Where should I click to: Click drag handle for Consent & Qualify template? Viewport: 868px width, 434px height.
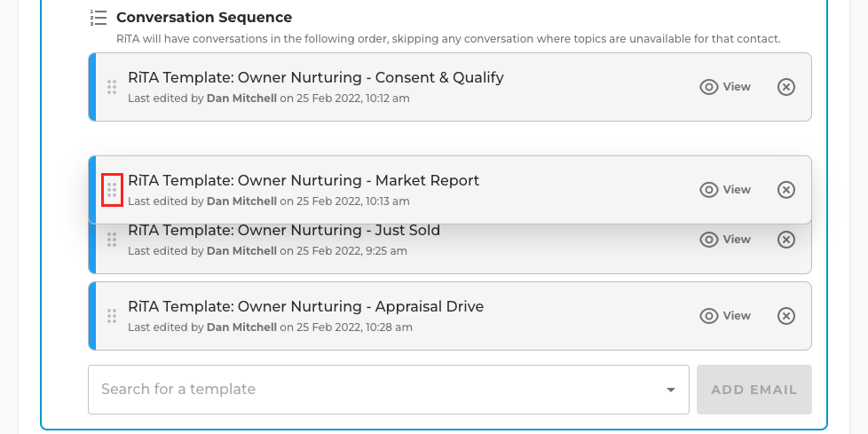[112, 87]
